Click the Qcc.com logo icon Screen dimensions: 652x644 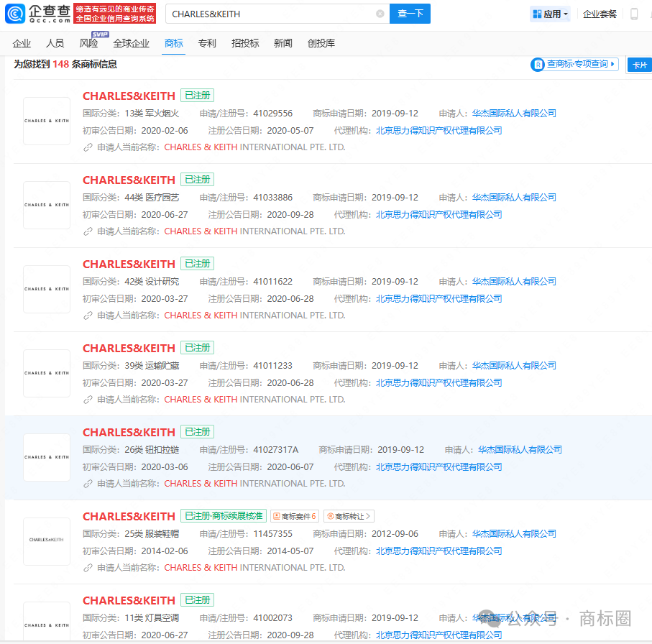[15, 14]
